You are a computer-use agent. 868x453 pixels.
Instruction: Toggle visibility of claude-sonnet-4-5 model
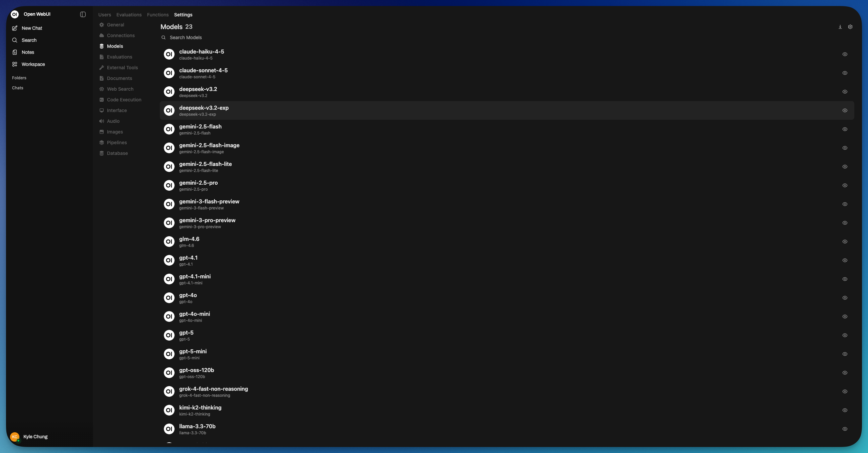845,73
